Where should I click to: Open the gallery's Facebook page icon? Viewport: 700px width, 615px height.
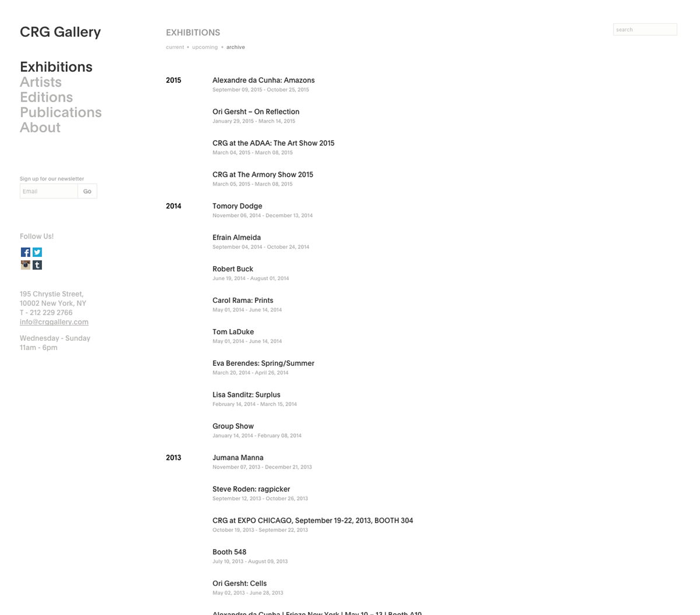[26, 252]
